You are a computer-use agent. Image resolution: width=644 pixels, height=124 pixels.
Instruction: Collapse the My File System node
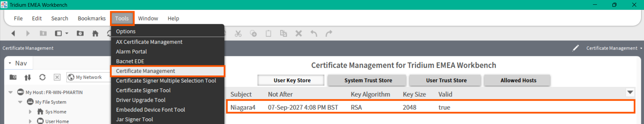pyautogui.click(x=20, y=102)
